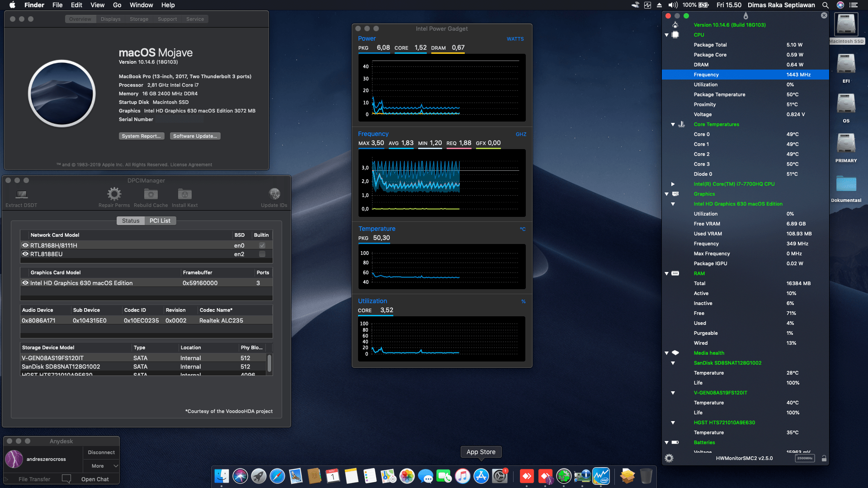Switch to the PCI List tab
This screenshot has height=488, width=868.
click(160, 221)
